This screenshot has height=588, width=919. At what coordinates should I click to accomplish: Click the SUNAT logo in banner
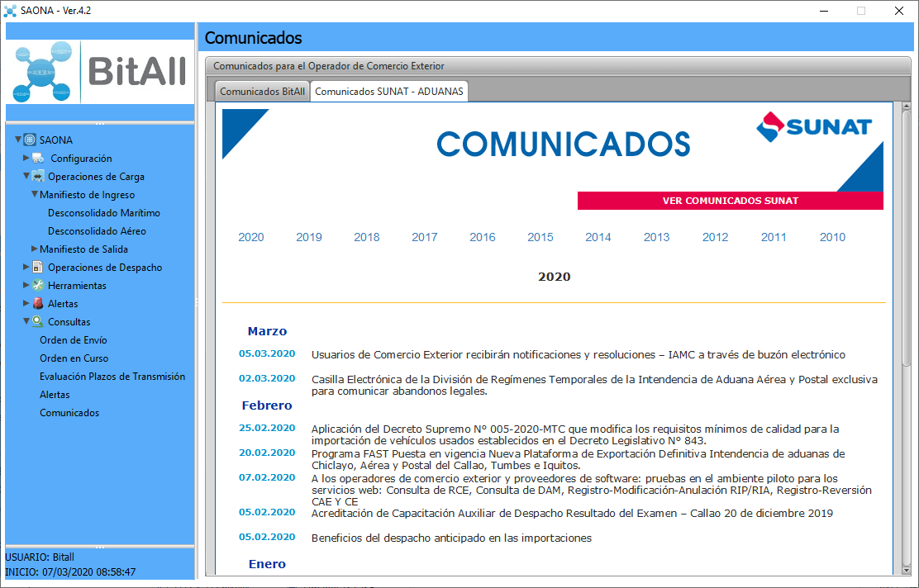coord(814,127)
